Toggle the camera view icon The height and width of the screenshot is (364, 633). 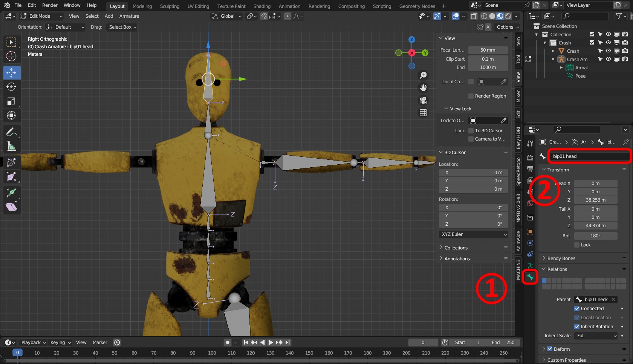pyautogui.click(x=423, y=100)
